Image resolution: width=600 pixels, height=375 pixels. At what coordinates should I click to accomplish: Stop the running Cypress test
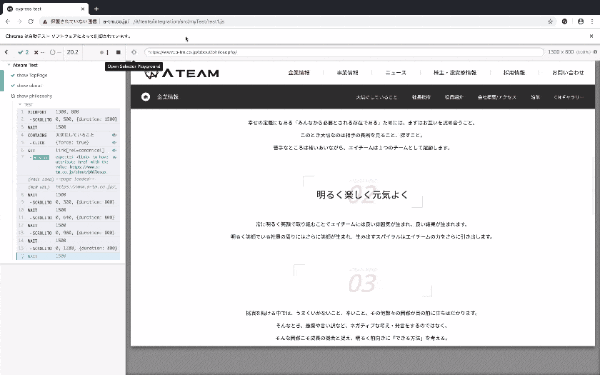(x=118, y=52)
